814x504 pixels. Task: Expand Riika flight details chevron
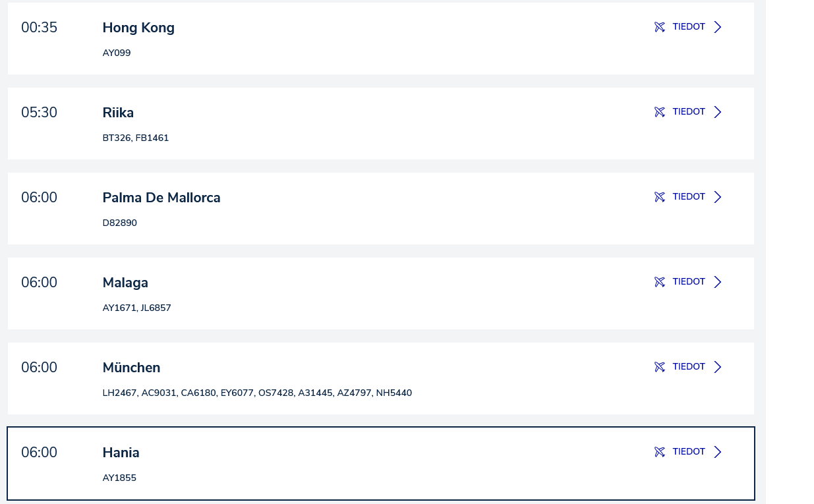pos(718,112)
